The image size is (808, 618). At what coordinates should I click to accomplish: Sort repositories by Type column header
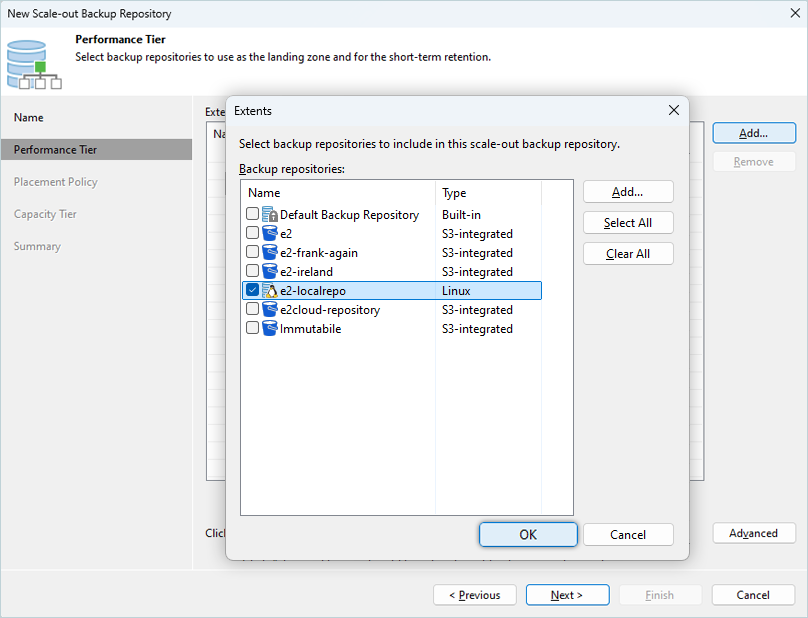488,193
